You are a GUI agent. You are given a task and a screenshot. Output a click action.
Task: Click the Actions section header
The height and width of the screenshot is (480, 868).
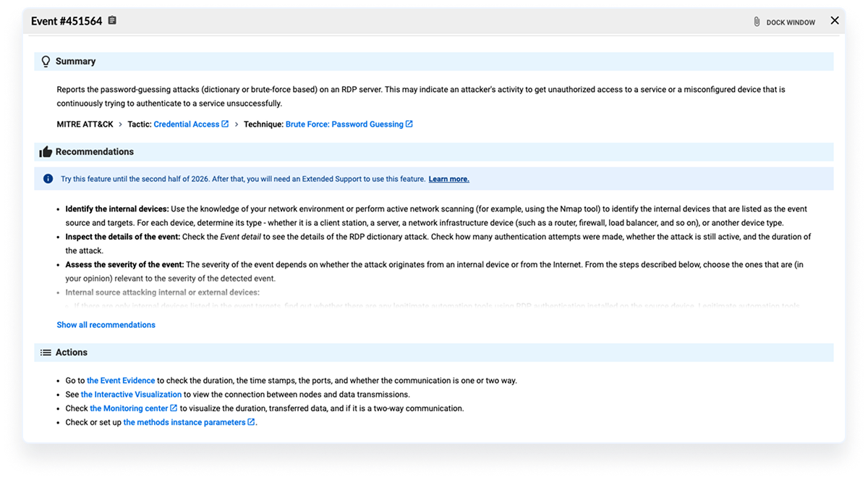pos(71,353)
